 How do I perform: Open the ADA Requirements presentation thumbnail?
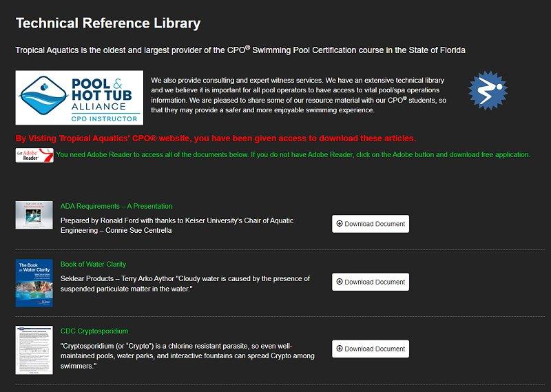34,215
